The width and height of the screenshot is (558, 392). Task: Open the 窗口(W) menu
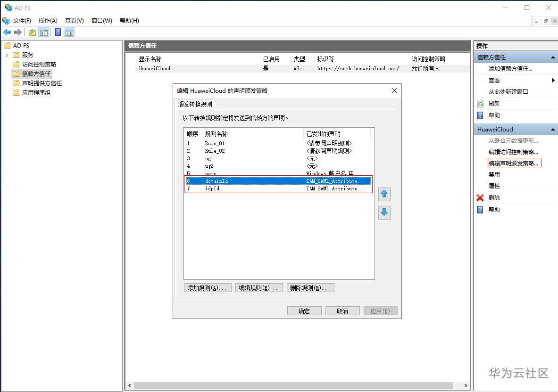[102, 21]
